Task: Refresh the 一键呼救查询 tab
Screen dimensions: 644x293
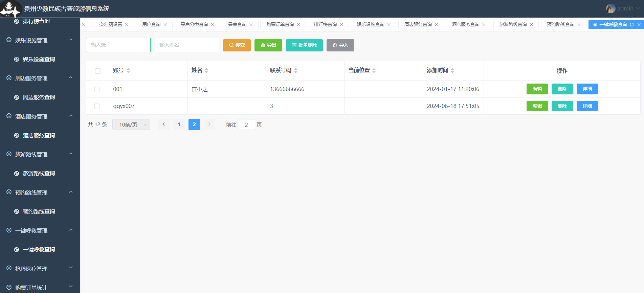Action: (631, 25)
